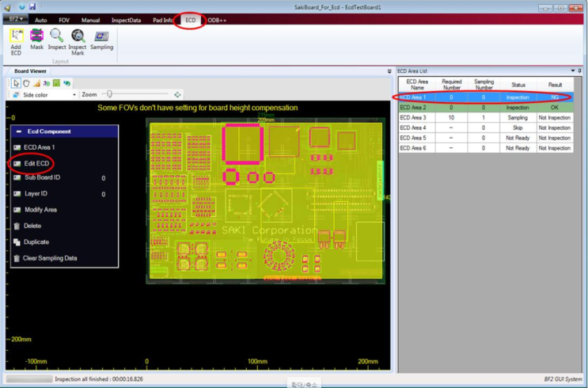This screenshot has height=388, width=588.
Task: Click the Add ECD tool icon
Action: 16,36
